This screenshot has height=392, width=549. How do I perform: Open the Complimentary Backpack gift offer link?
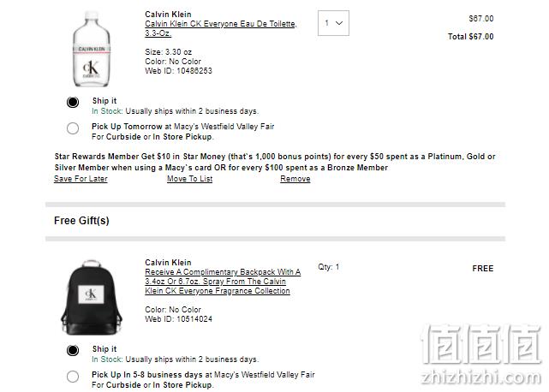223,282
